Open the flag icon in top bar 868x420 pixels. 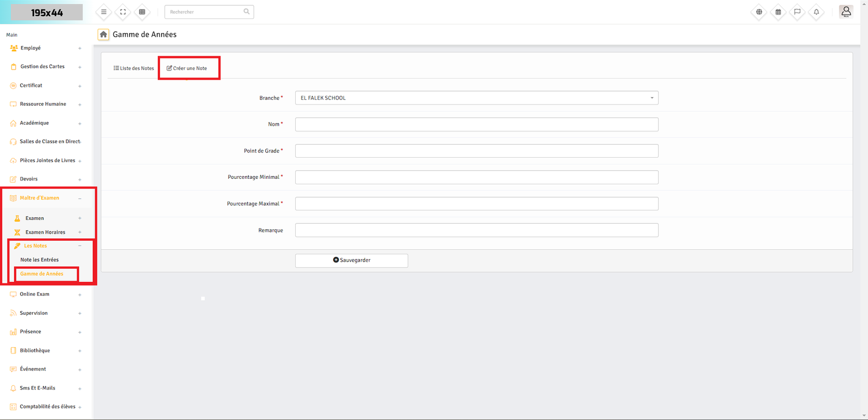(797, 12)
